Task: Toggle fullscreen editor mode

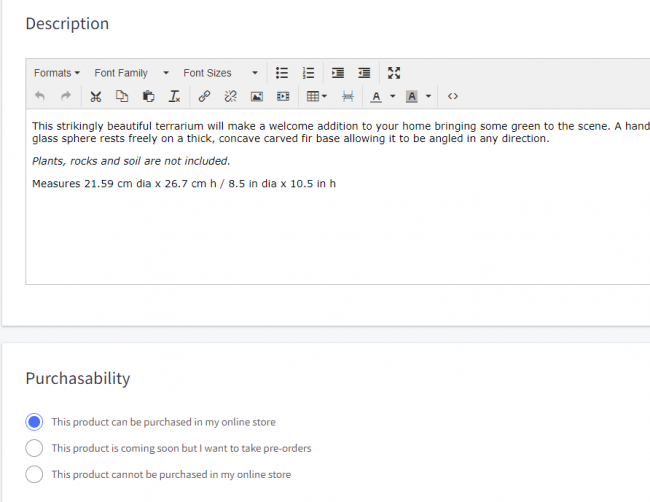Action: click(x=394, y=73)
